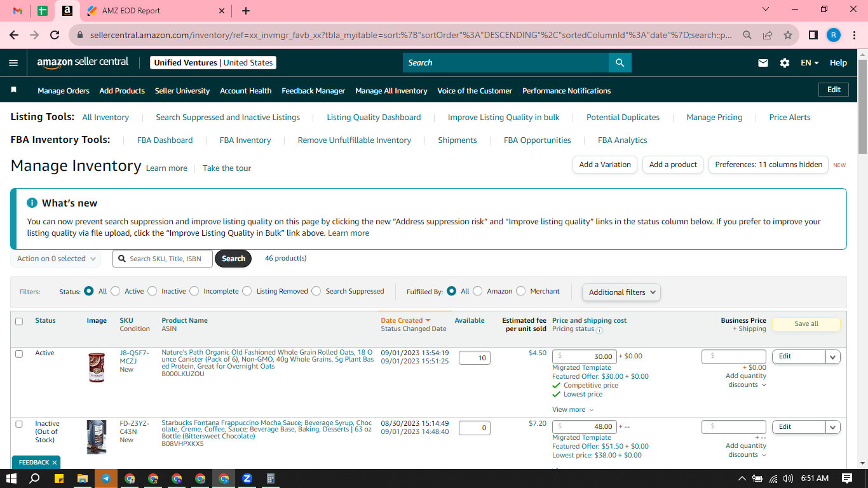Click the Search SKU, Title, ISBN field
This screenshot has height=488, width=868.
(x=163, y=259)
